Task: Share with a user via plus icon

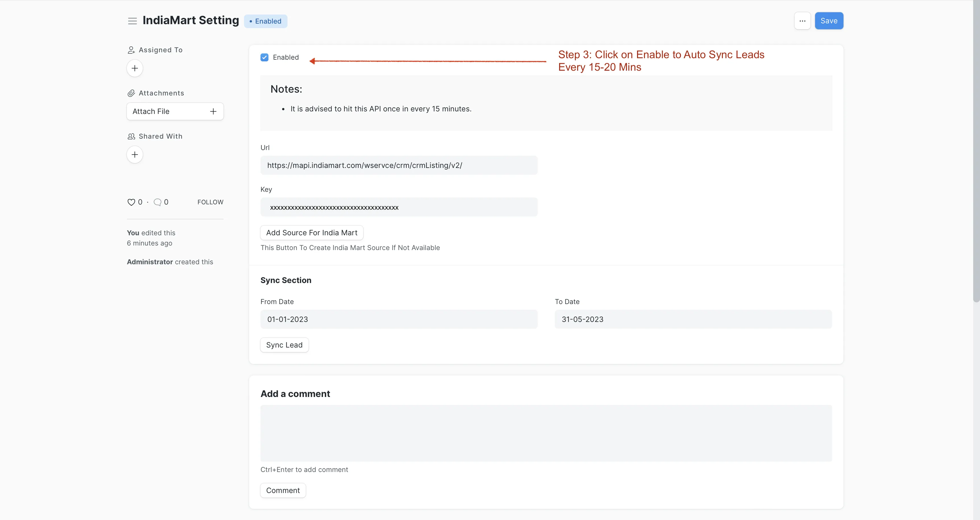Action: point(135,155)
